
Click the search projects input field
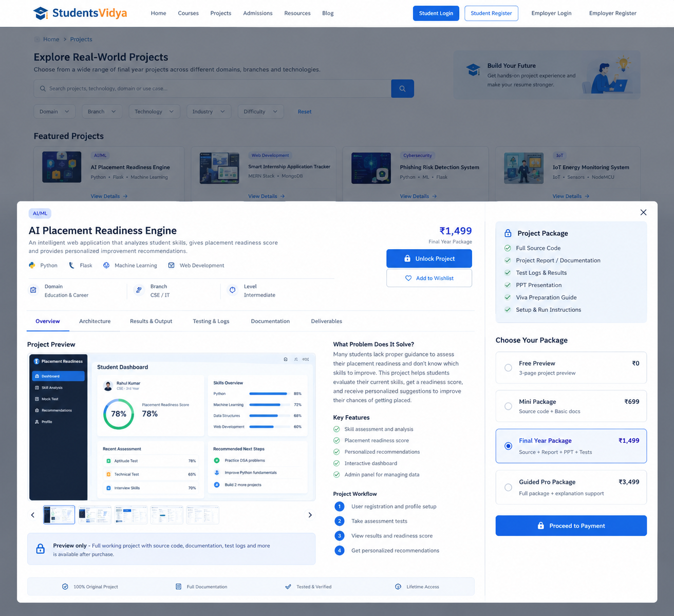pos(213,88)
